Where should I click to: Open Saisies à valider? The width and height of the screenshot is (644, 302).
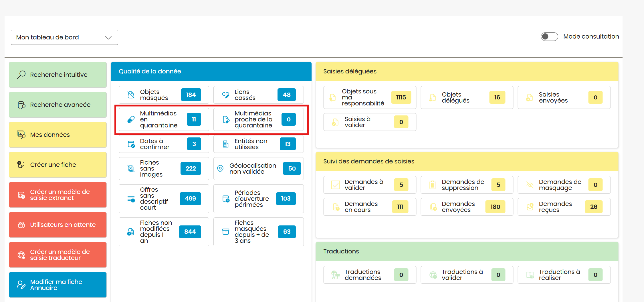pos(370,122)
